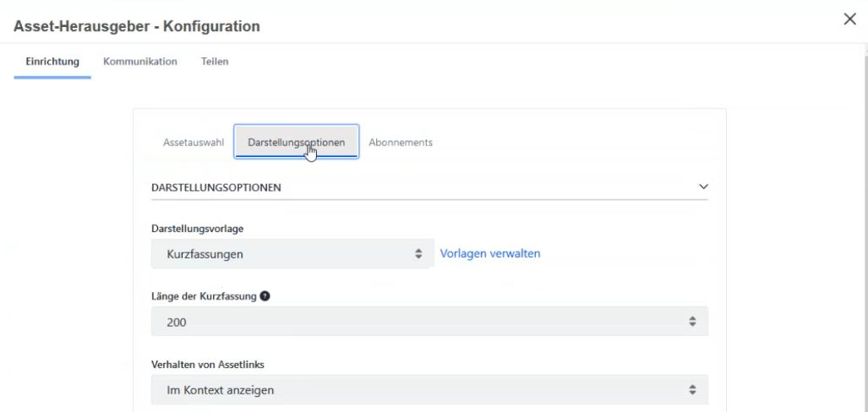Go to the Assetauswahl sub-tab
This screenshot has width=868, height=412.
coord(194,142)
